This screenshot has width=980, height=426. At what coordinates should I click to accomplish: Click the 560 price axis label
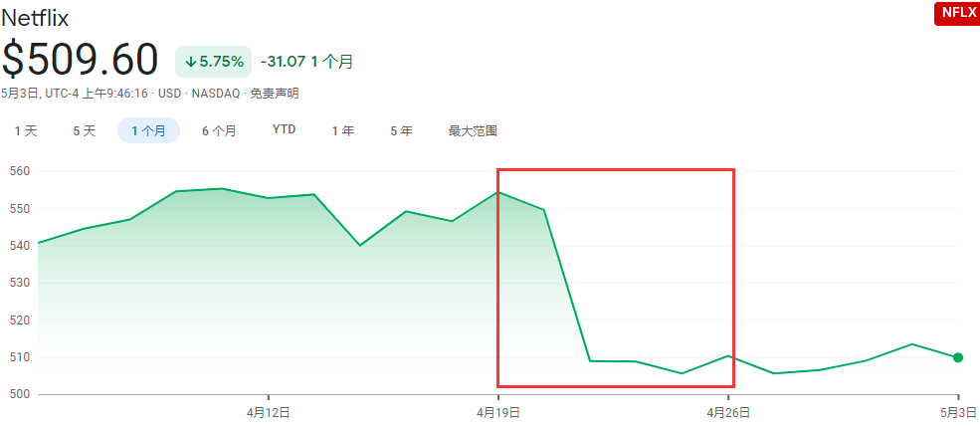(21, 171)
